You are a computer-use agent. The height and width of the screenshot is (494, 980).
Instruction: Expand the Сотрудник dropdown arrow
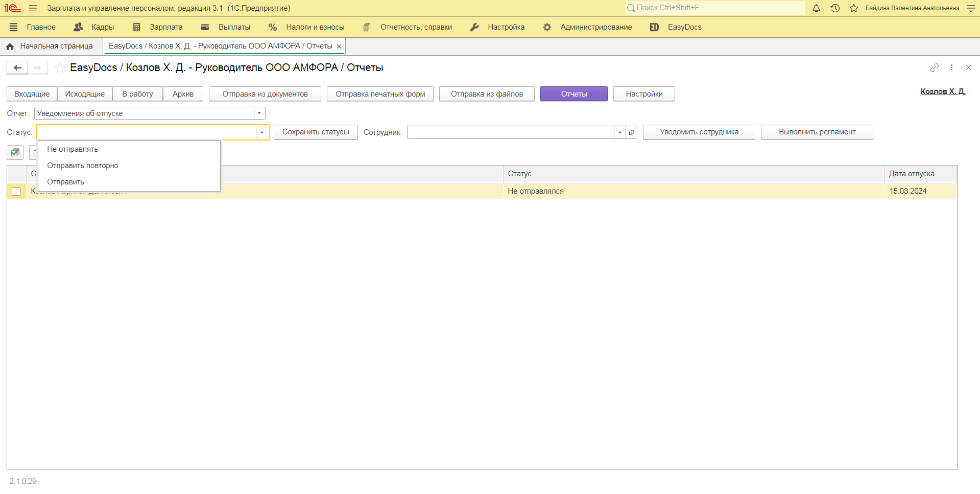619,132
